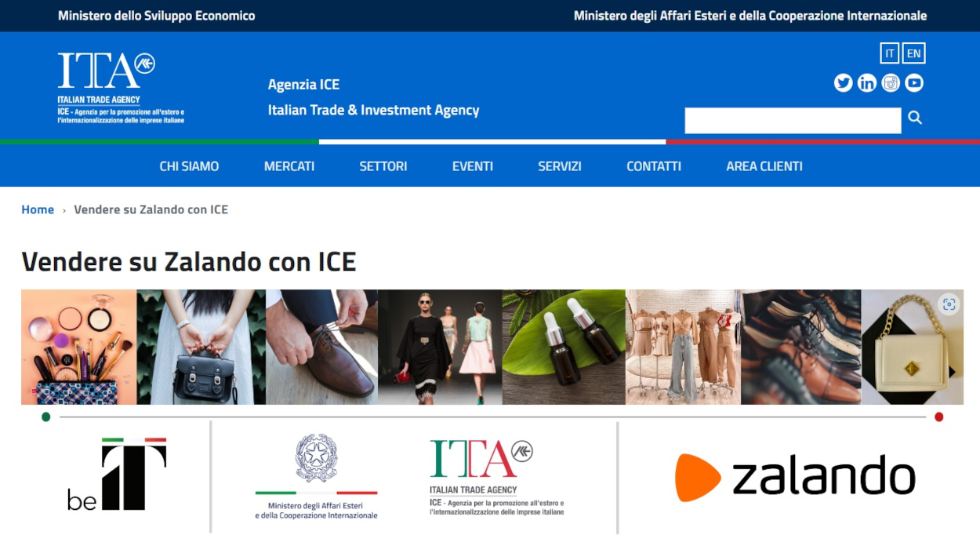Open the YouTube social icon
Viewport: 980px width, 535px height.
(x=914, y=83)
